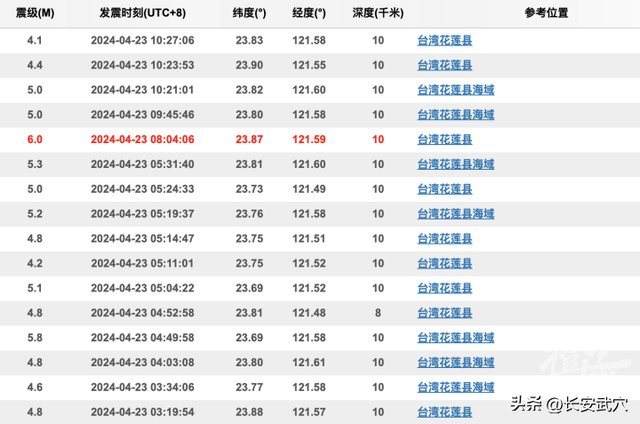
Task: Click location link for the M4.2 earthquake
Action: pyautogui.click(x=444, y=264)
